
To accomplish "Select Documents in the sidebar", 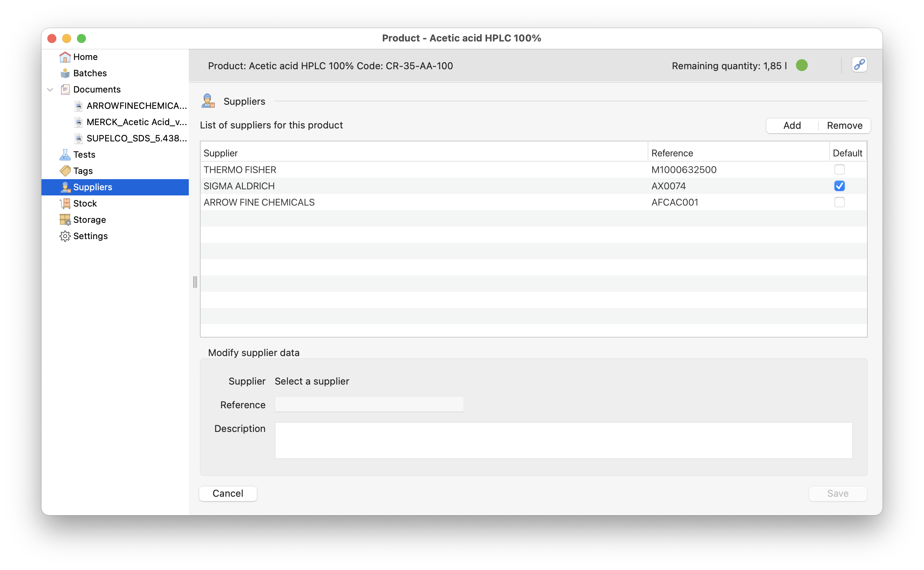I will (x=97, y=89).
